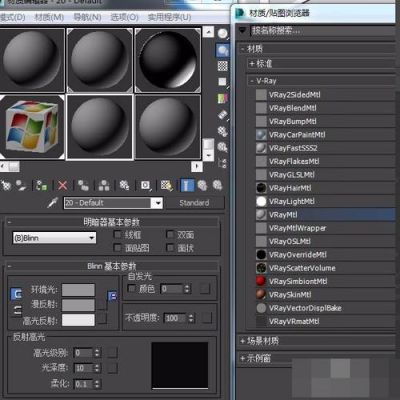This screenshot has width=400, height=400.
Task: Select VRayMtl in the list
Action: (x=325, y=215)
